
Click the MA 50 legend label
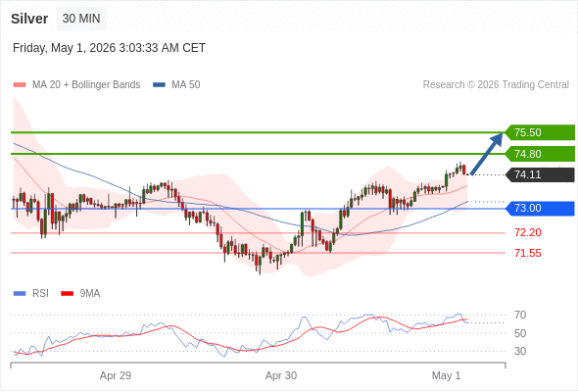186,85
